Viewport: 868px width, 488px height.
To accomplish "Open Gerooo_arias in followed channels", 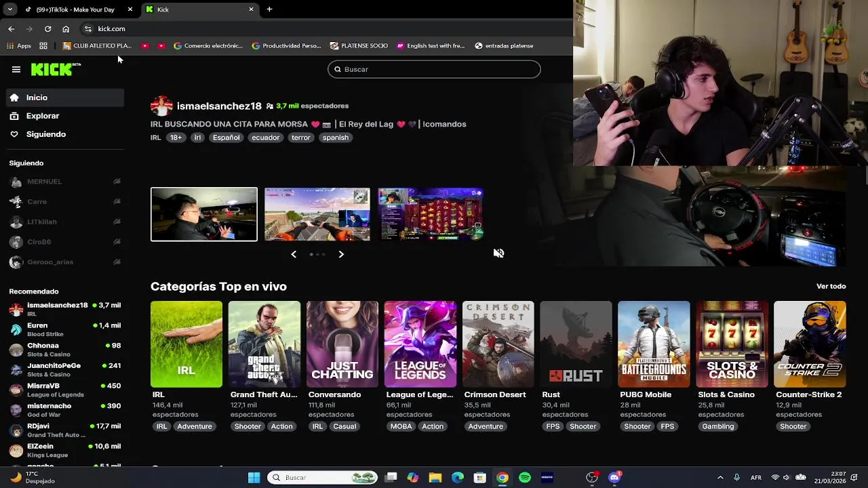I will 66,262.
